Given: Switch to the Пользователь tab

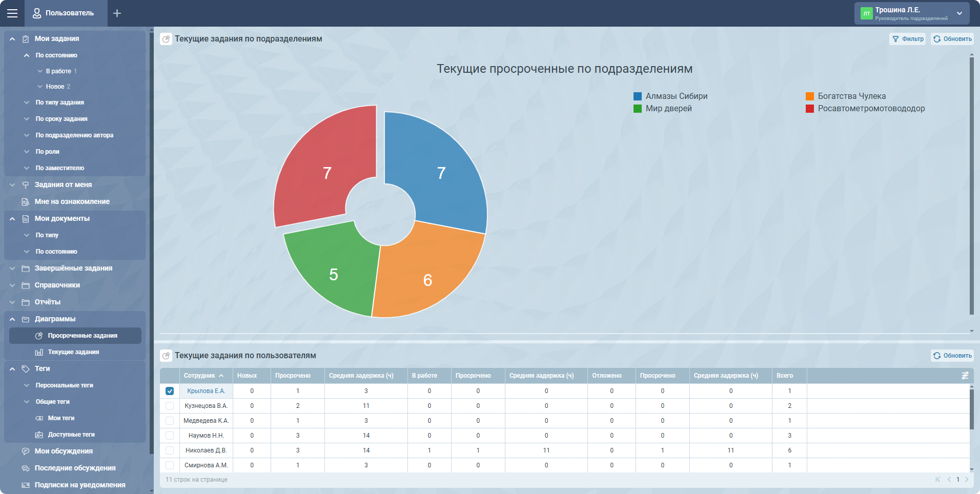Looking at the screenshot, I should [x=64, y=13].
